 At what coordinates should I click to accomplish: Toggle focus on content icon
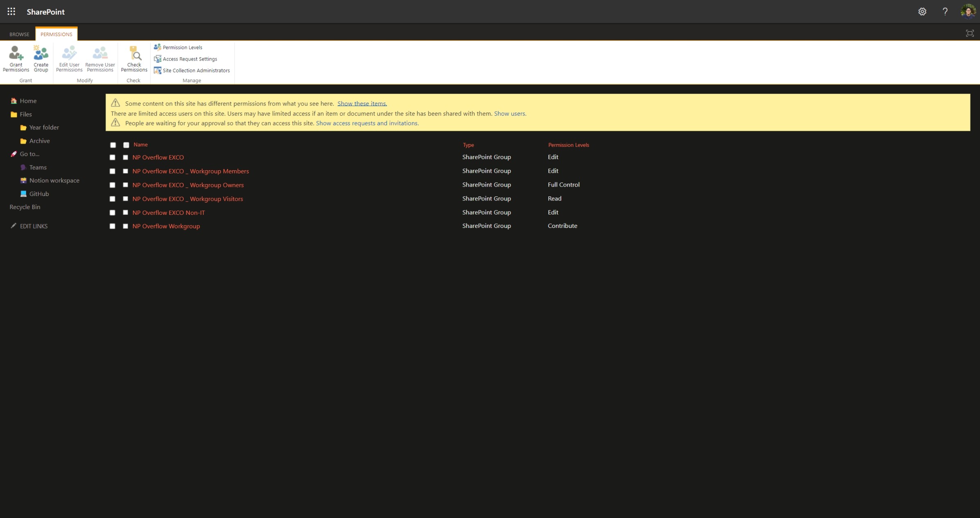point(969,34)
